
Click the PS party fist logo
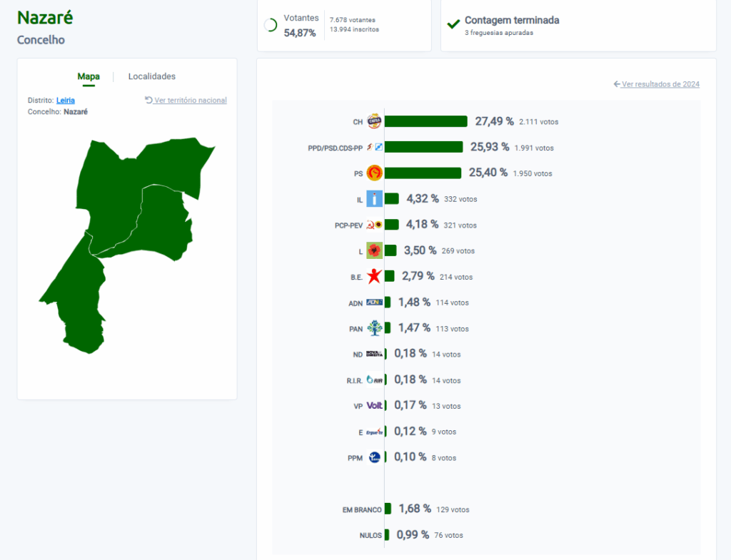374,173
